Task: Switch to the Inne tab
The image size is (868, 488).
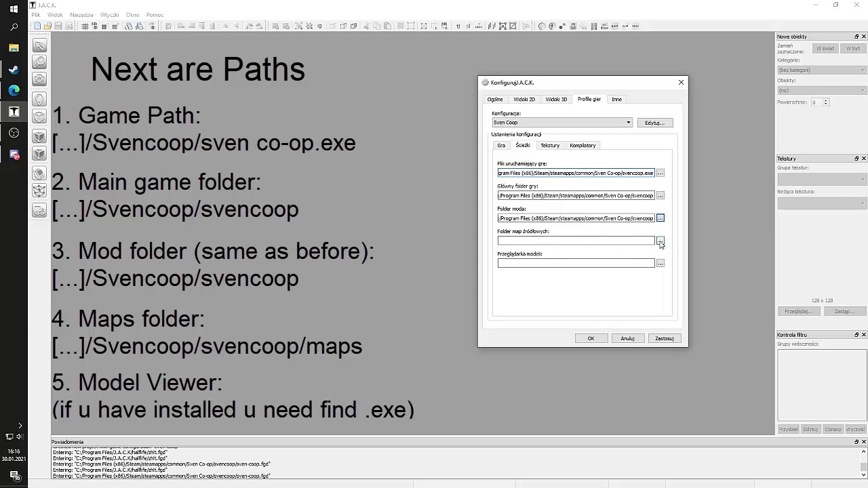Action: tap(616, 100)
